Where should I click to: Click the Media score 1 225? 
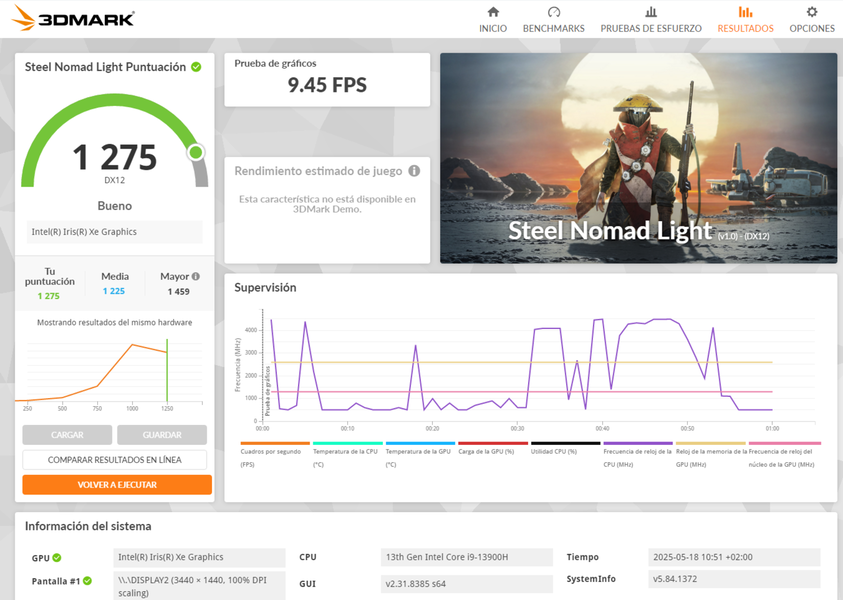[114, 291]
